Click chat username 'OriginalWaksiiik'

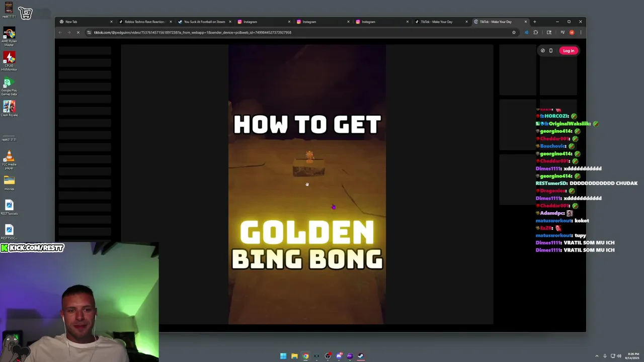(x=570, y=124)
